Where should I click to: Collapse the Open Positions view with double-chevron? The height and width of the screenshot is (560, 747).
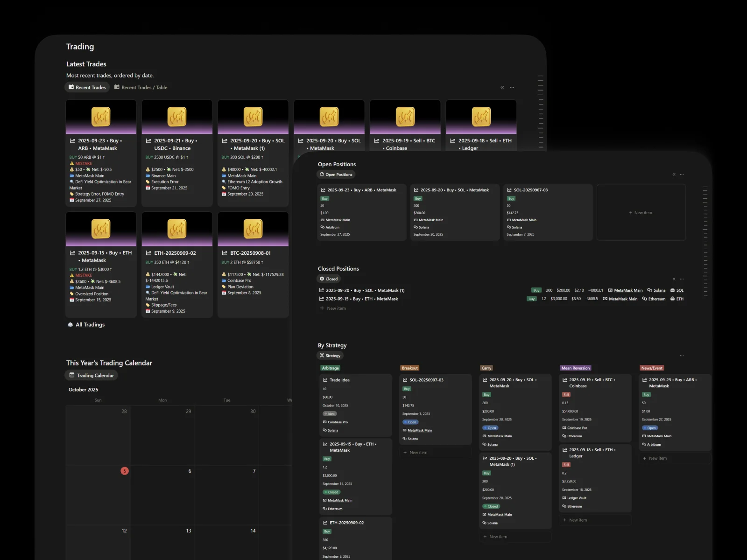pos(674,175)
